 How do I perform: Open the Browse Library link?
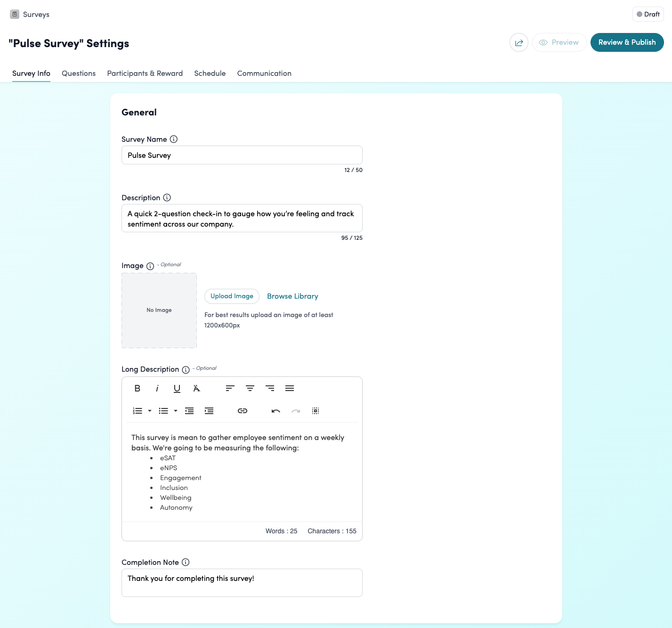coord(292,296)
